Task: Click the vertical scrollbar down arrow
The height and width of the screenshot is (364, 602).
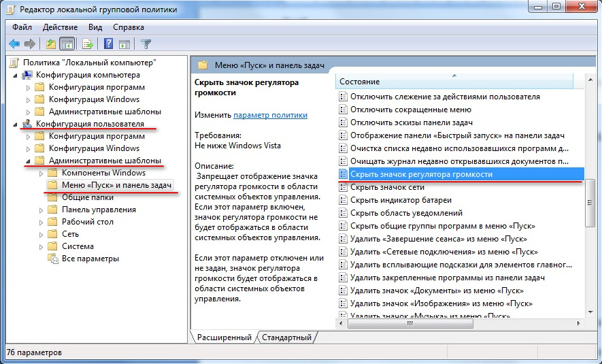Action: pyautogui.click(x=591, y=312)
